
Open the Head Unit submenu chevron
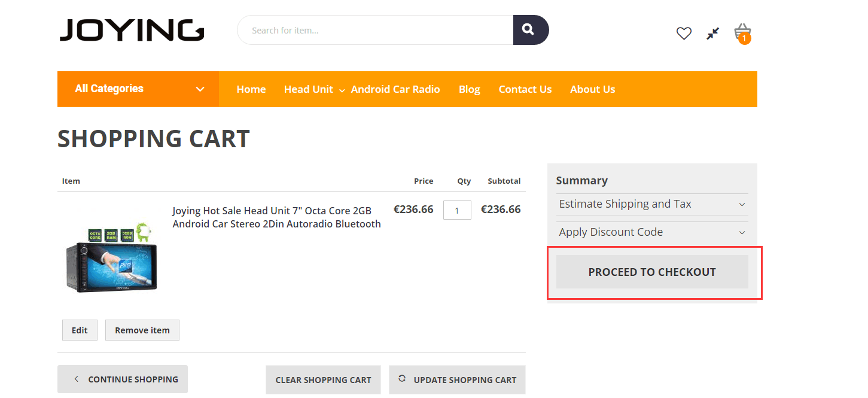click(x=342, y=90)
